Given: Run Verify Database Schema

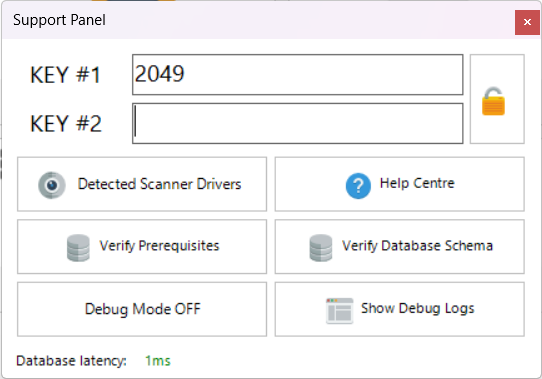Looking at the screenshot, I should pos(400,247).
